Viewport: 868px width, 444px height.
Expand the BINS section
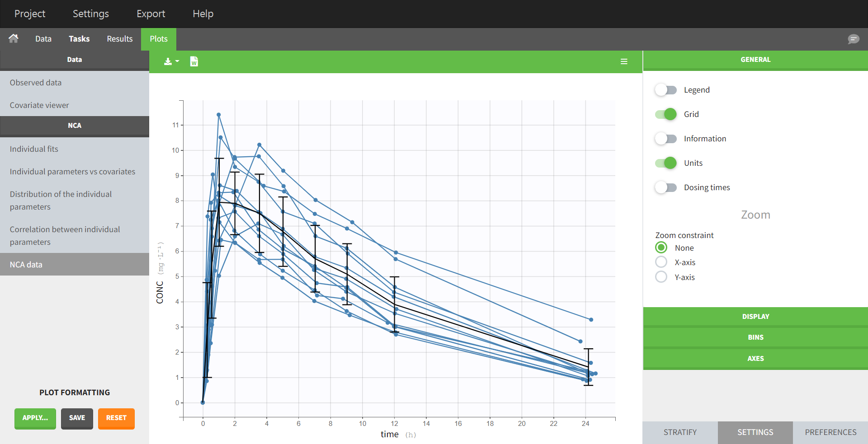pyautogui.click(x=755, y=337)
